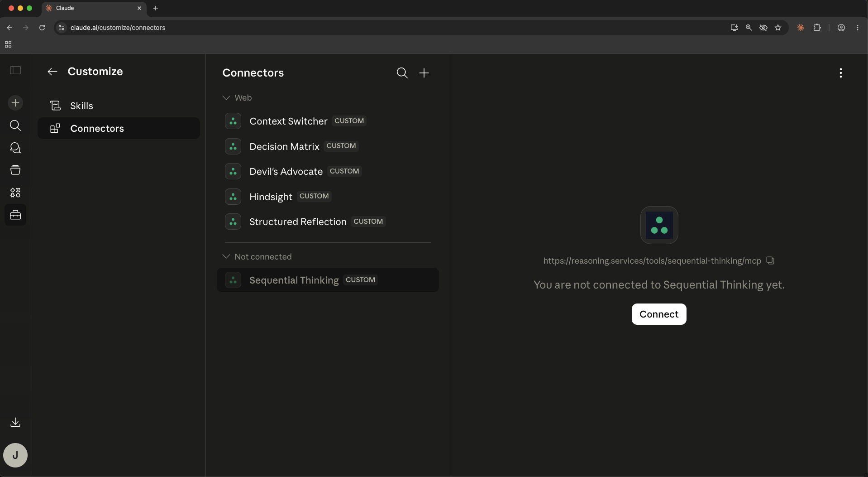Screen dimensions: 868x477
Task: Click the large Sequential Thinking logo
Action: point(659,225)
